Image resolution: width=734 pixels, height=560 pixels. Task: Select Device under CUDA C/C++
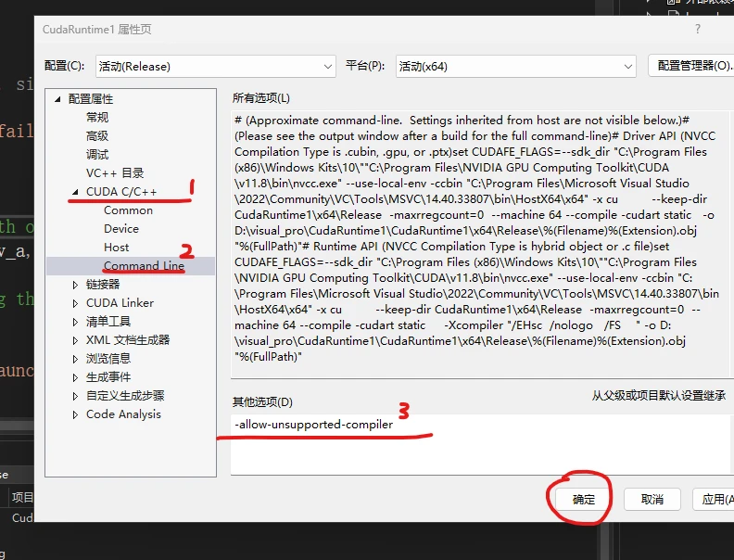(x=121, y=228)
